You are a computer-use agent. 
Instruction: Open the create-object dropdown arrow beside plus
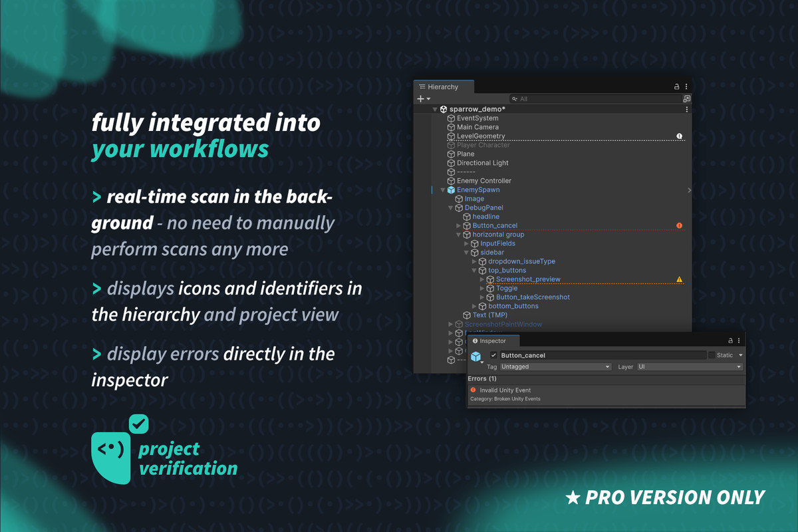428,99
